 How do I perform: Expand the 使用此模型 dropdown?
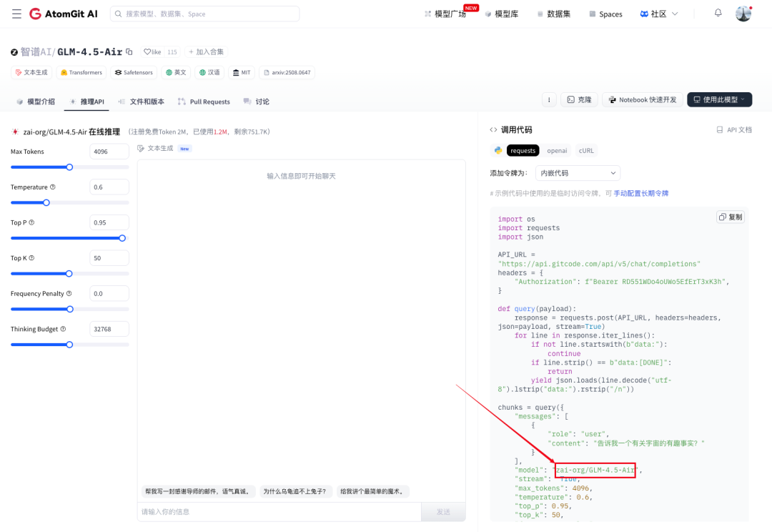[719, 99]
